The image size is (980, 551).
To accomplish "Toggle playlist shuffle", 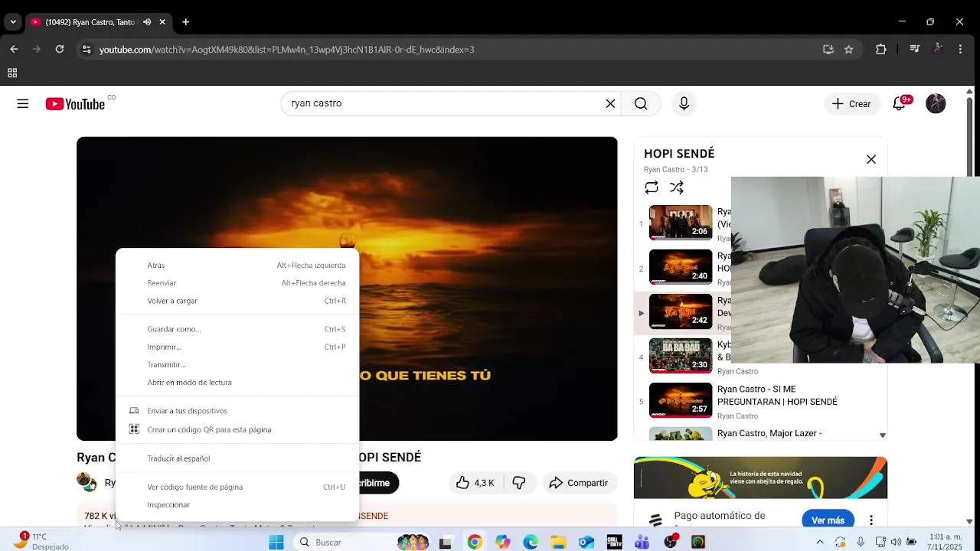I will tap(677, 187).
